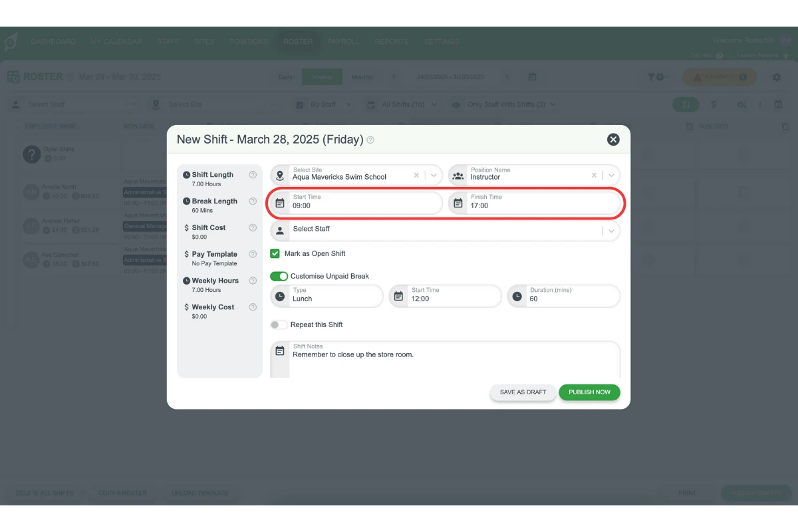Viewport: 798px width, 532px height.
Task: Open the Dashboard menu item
Action: click(53, 41)
